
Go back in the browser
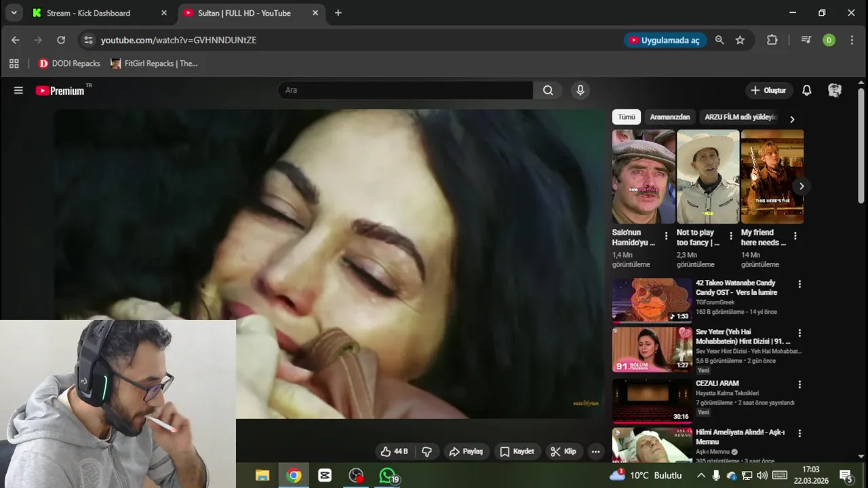16,40
